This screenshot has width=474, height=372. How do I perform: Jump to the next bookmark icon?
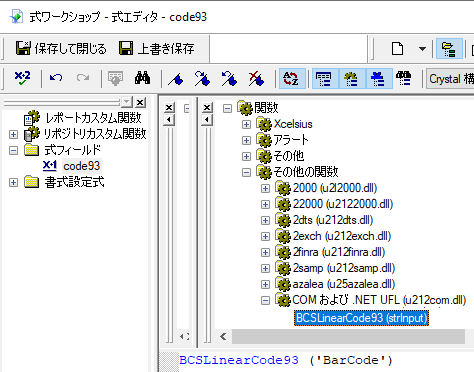(202, 79)
